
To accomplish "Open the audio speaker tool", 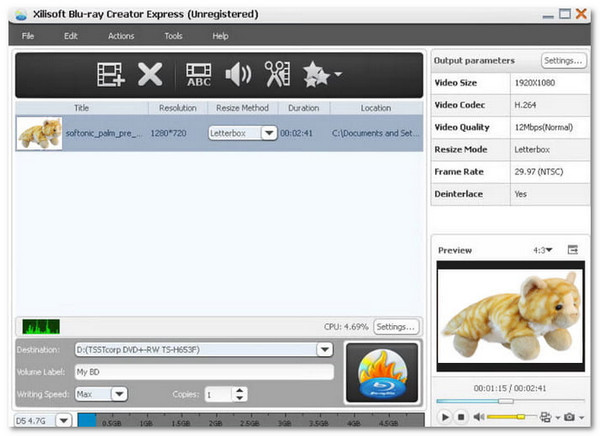I will coord(238,75).
